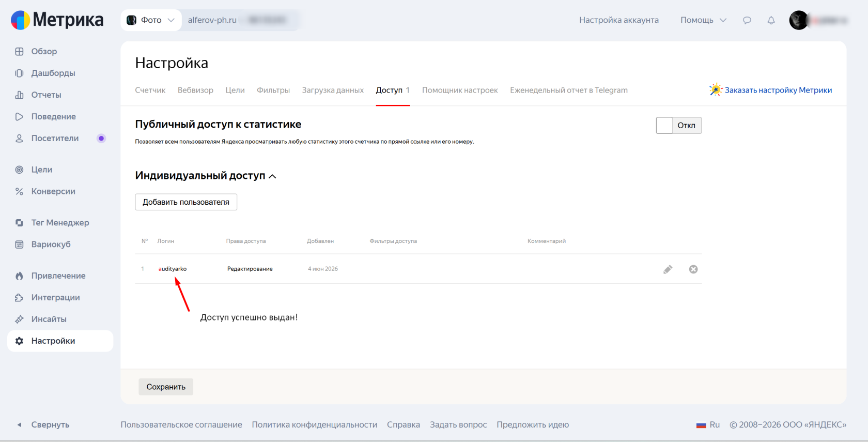Switch to the Счетчик tab
The height and width of the screenshot is (442, 868).
[150, 90]
